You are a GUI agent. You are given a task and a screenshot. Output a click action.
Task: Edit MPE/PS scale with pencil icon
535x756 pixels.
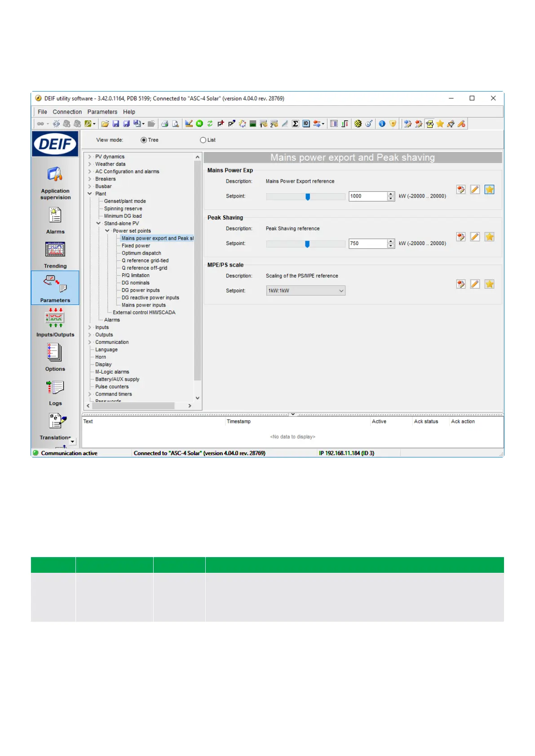click(x=475, y=284)
